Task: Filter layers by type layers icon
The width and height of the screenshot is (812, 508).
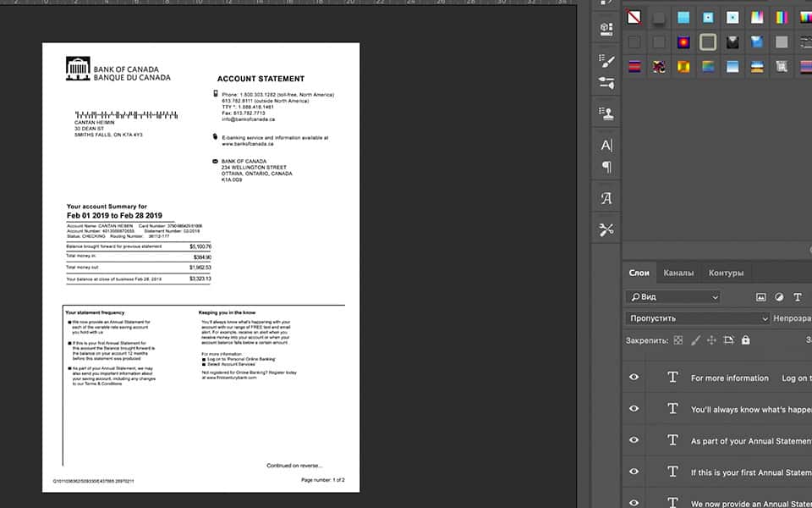Action: tap(798, 297)
